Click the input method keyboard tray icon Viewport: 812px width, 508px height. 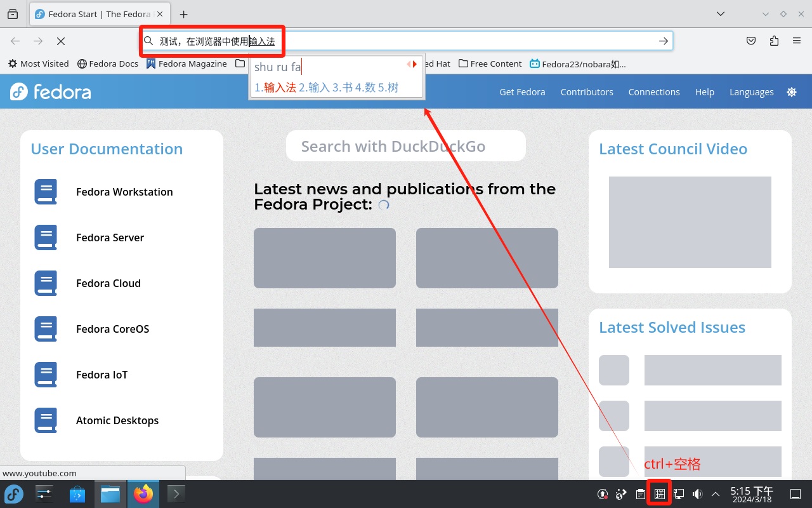pyautogui.click(x=660, y=494)
